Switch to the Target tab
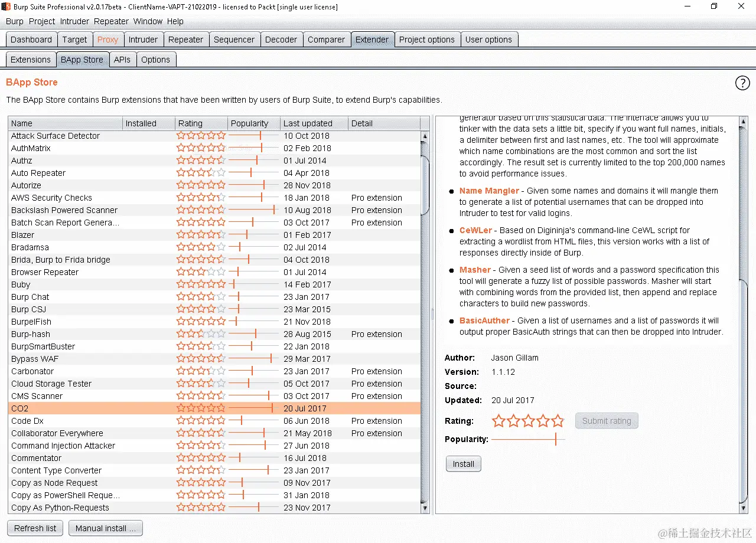 [75, 40]
